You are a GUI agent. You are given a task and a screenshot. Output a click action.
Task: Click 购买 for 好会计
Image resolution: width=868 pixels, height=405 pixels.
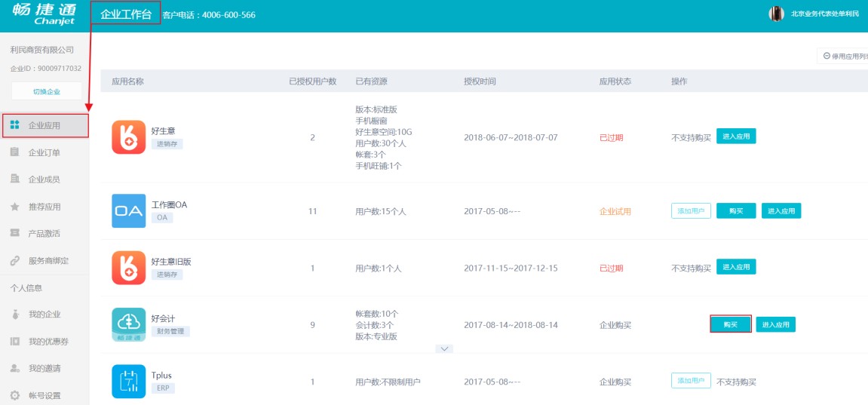tap(731, 324)
